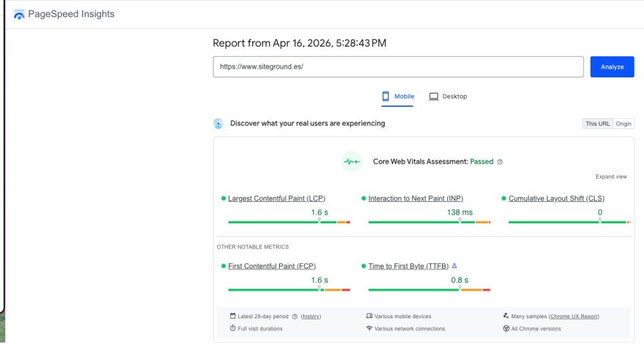Click the CLS value 0
Viewport: 644px width, 346px height.
tap(600, 213)
